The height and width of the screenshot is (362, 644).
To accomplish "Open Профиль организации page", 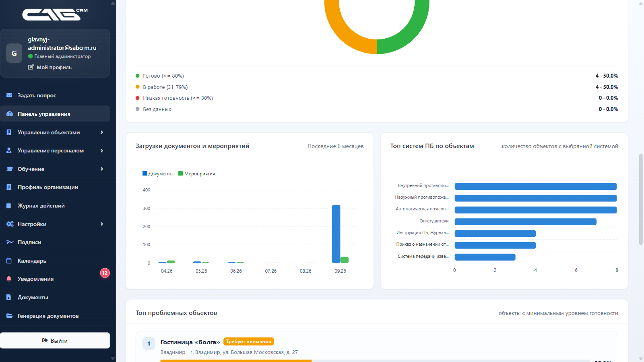I will point(55,187).
